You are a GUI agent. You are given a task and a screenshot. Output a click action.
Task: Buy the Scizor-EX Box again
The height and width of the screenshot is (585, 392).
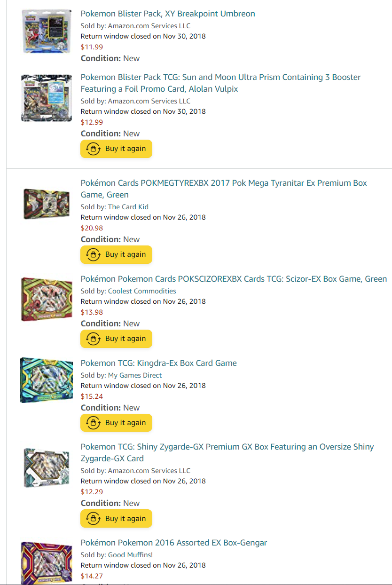[116, 339]
